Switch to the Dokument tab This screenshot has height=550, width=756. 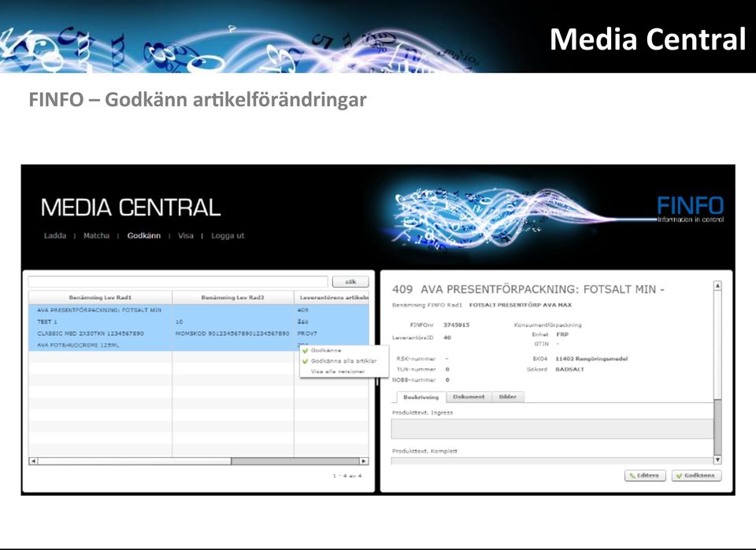click(469, 397)
